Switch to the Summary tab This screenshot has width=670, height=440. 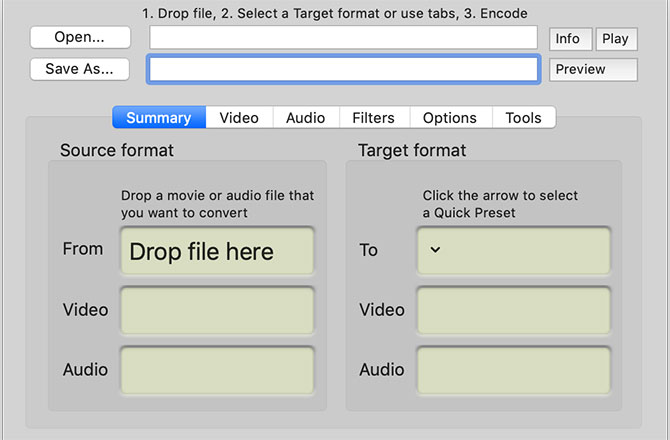[x=158, y=117]
